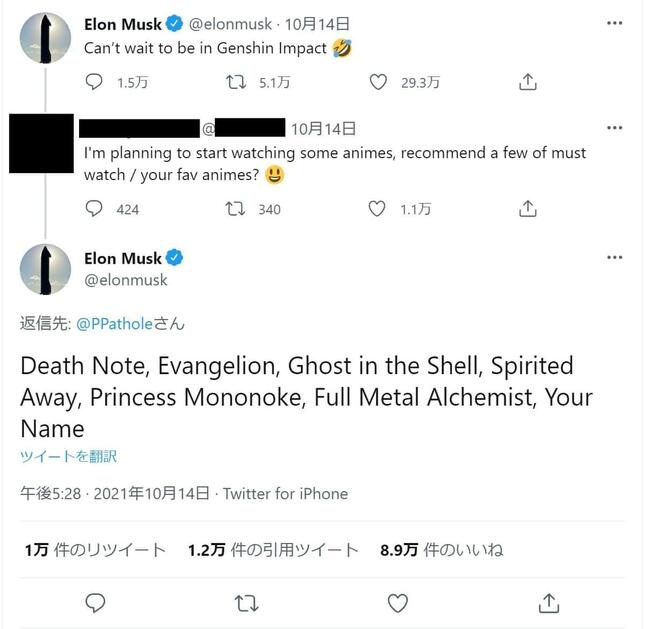Open more options on anime question tweet

click(614, 128)
